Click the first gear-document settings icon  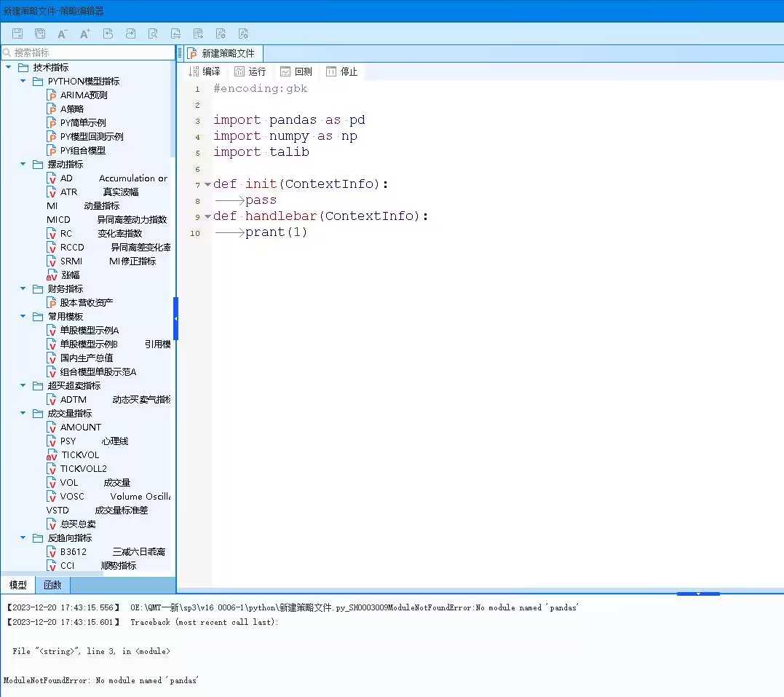click(221, 34)
